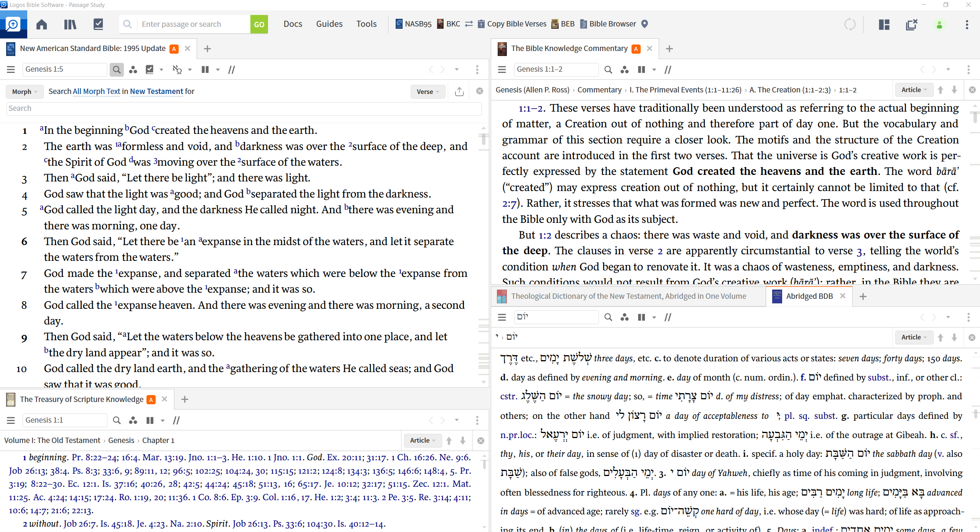Click the parallel resources icon in NASB panel
This screenshot has width=980, height=532.
pyautogui.click(x=232, y=69)
